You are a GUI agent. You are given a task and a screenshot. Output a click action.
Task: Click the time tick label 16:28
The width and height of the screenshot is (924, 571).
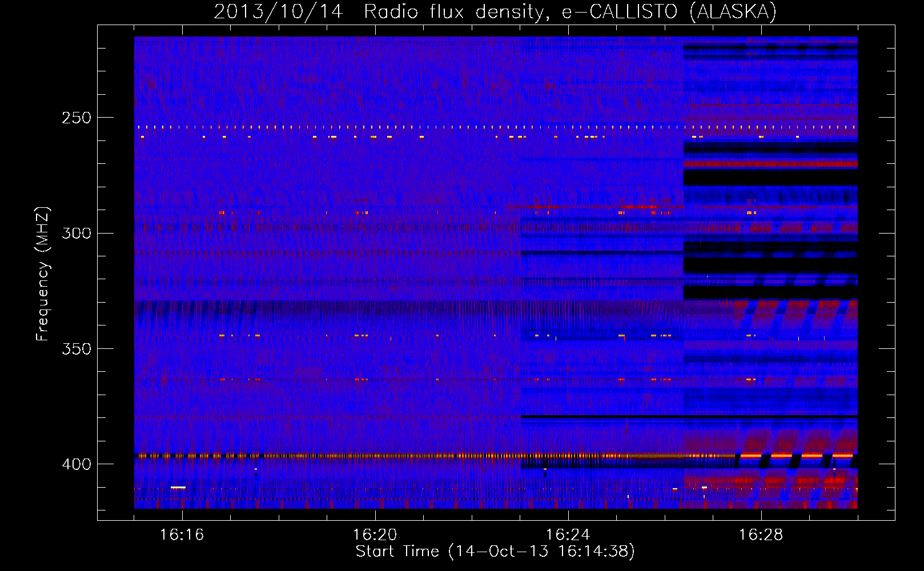point(761,535)
